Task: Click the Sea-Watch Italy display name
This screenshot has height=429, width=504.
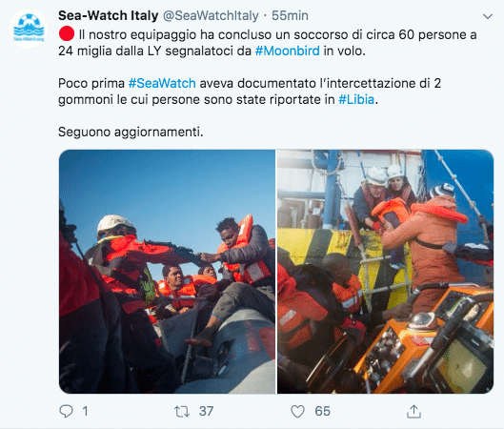Action: (109, 15)
